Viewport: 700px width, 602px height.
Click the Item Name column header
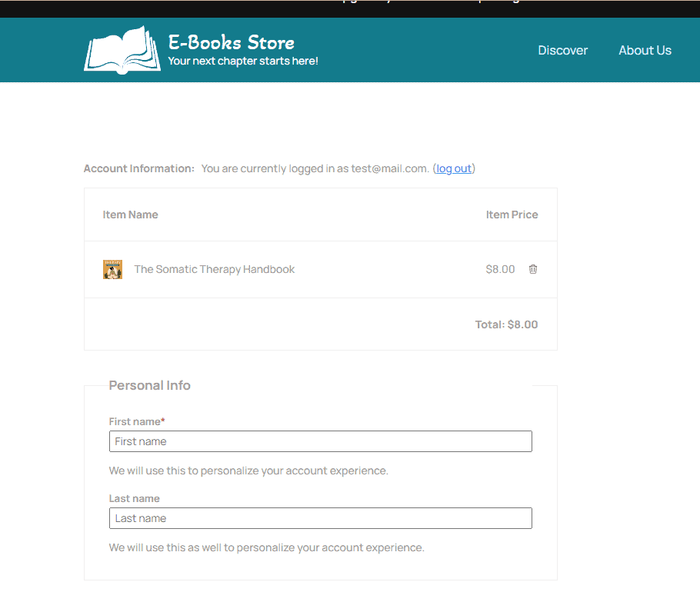pyautogui.click(x=130, y=215)
